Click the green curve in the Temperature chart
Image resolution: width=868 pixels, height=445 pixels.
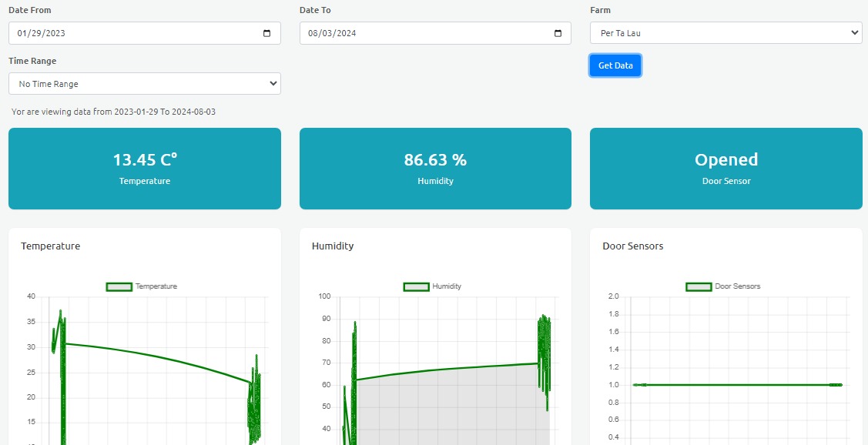click(x=154, y=356)
